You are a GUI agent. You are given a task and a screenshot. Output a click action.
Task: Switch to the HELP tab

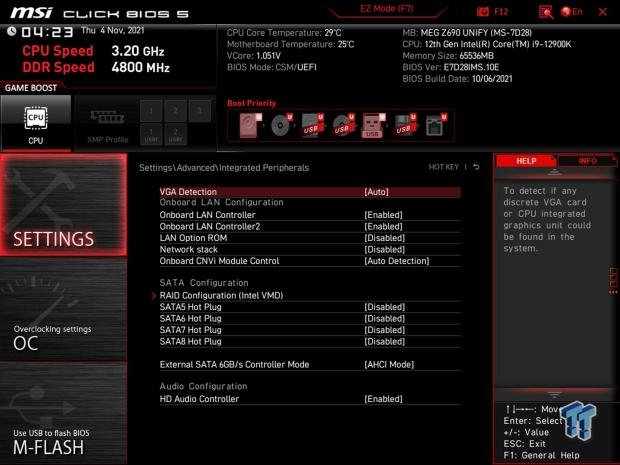[526, 161]
